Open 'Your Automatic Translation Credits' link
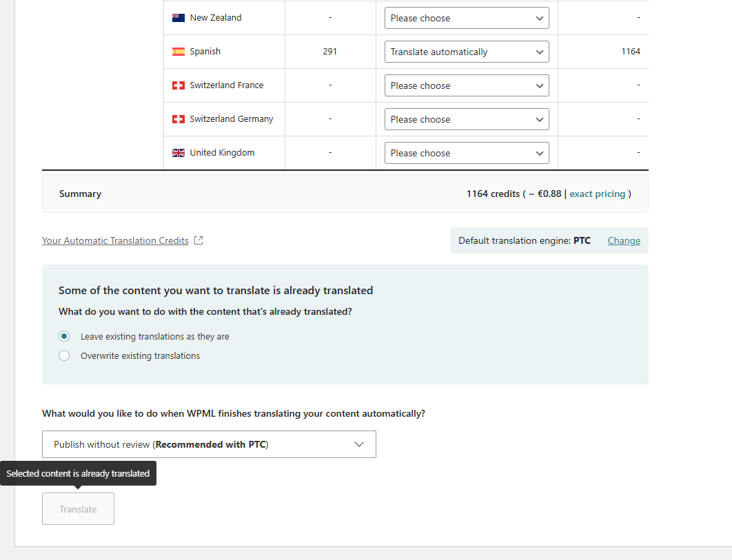Screen dimensions: 732x560 115,240
